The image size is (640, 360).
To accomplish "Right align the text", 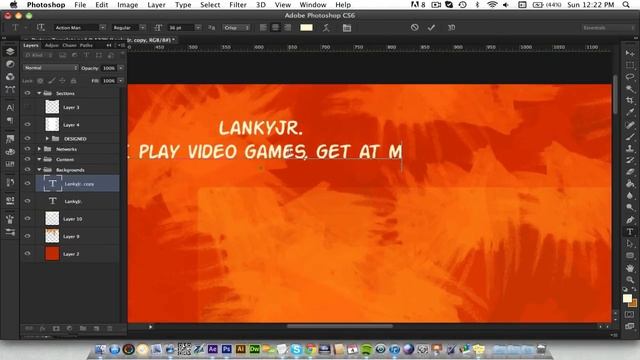I will [x=288, y=27].
